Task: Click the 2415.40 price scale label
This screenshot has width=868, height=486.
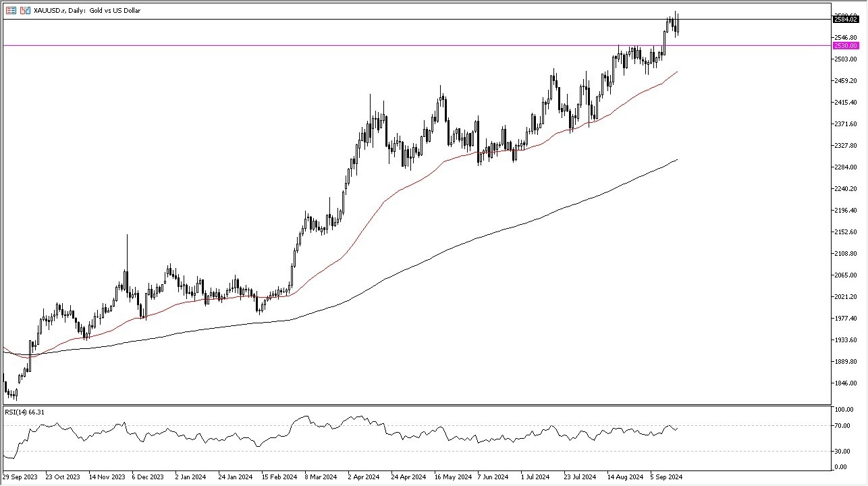Action: click(x=846, y=103)
